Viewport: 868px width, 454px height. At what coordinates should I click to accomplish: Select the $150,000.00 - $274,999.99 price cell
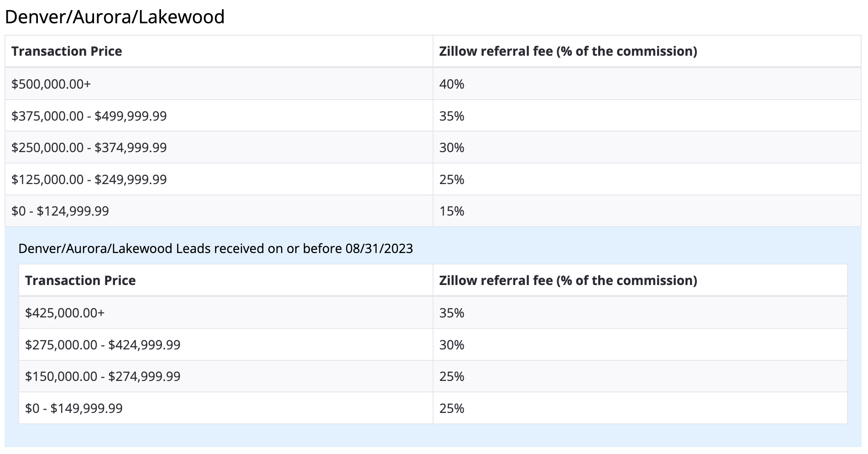(103, 376)
